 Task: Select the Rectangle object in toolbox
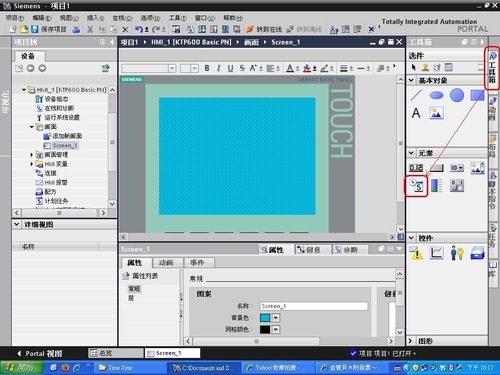pyautogui.click(x=477, y=95)
